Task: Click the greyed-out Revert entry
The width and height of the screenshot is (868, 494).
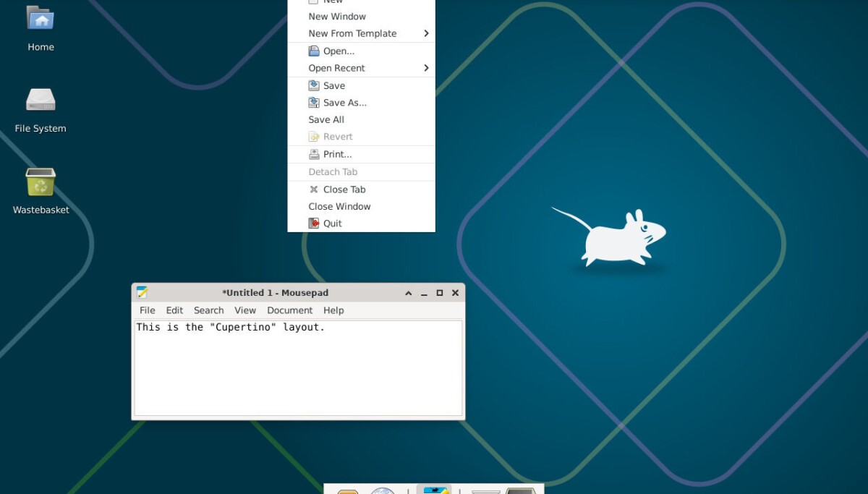Action: (x=362, y=137)
